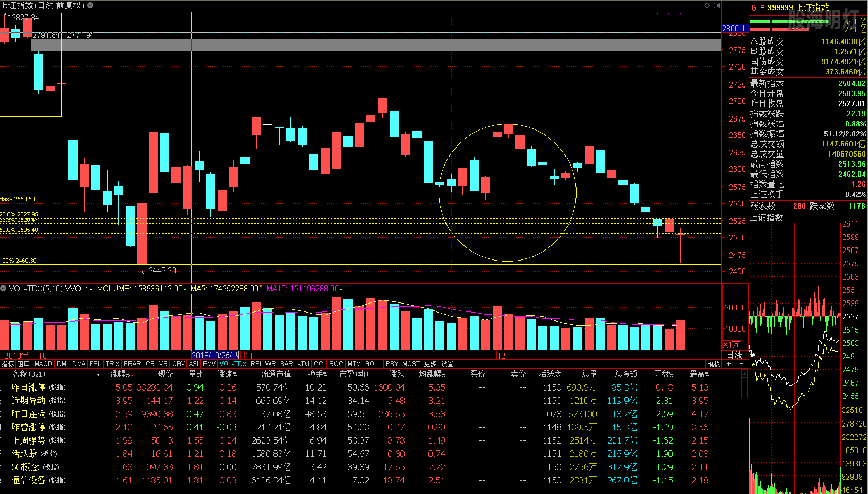Click the table scrollbar up arrow
This screenshot has width=868, height=494.
coord(744,374)
